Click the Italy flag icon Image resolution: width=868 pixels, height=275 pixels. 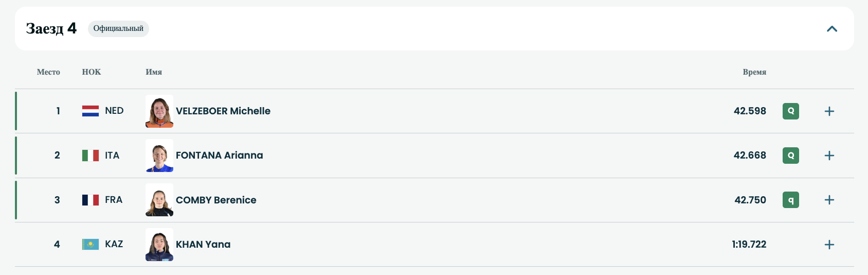pyautogui.click(x=91, y=156)
